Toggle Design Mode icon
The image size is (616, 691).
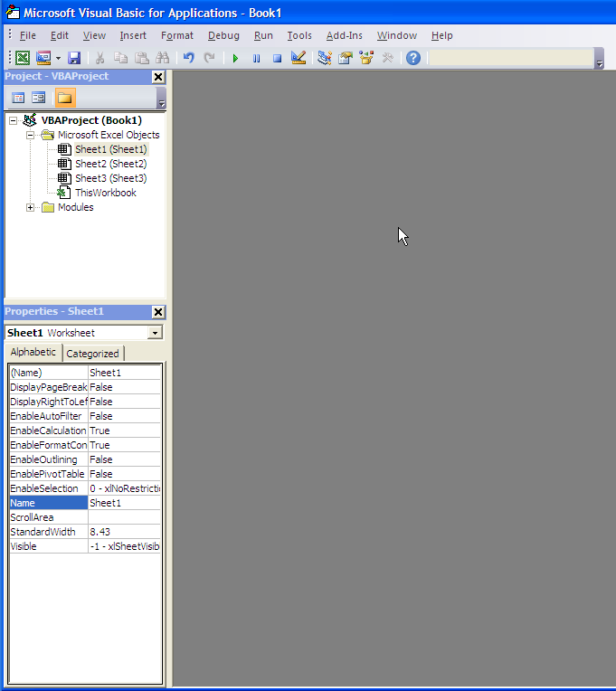pyautogui.click(x=299, y=58)
